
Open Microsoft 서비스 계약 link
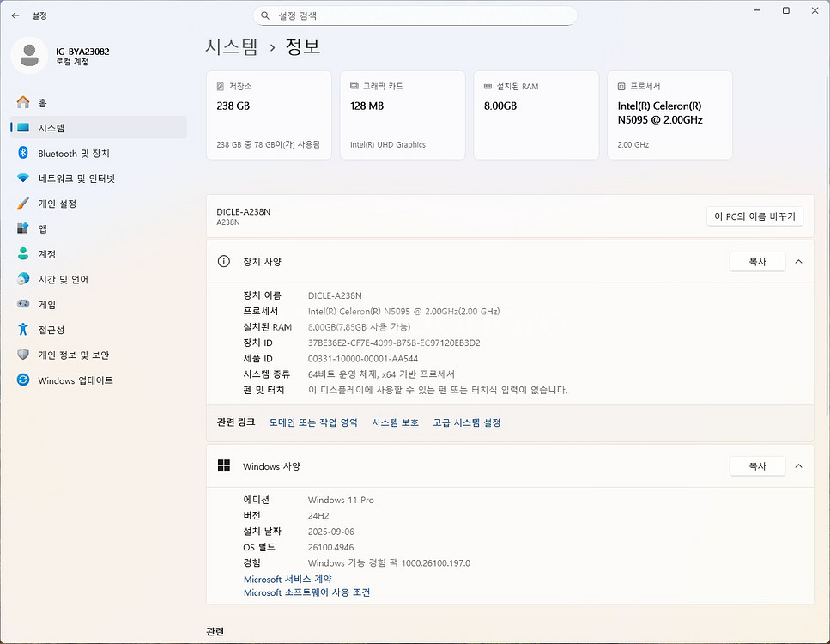pos(288,580)
